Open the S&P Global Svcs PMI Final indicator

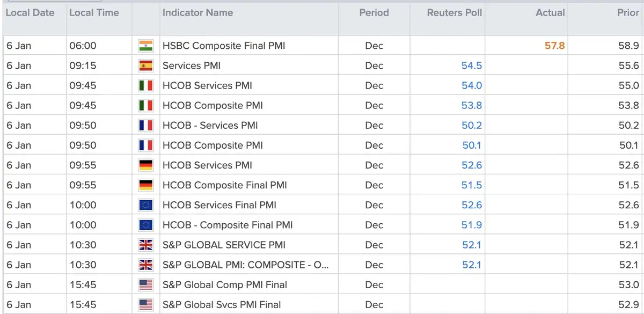(222, 304)
